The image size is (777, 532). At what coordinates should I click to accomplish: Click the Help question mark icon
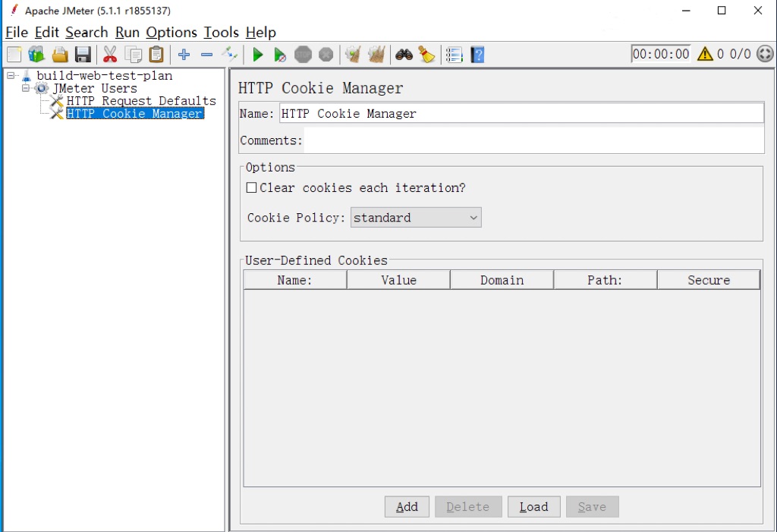477,55
